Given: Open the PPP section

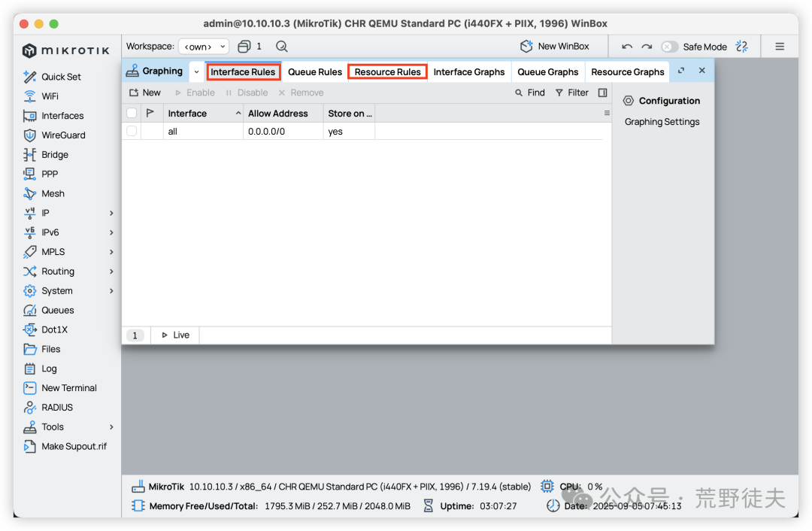Looking at the screenshot, I should [41, 174].
